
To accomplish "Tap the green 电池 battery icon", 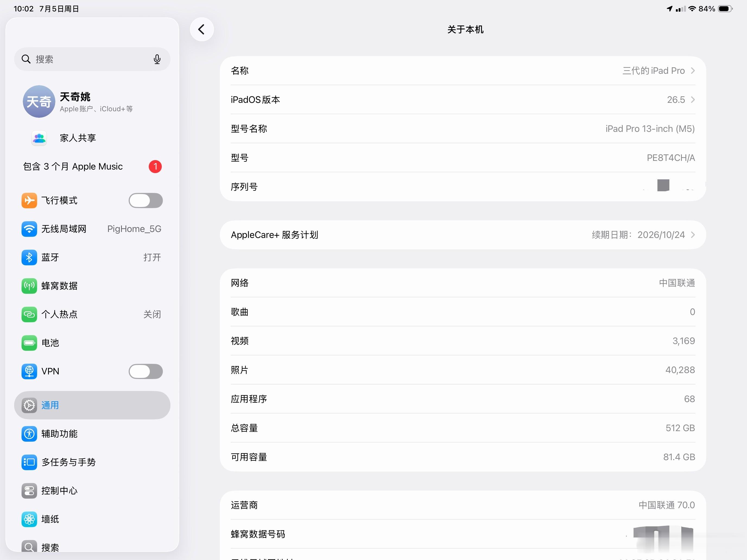I will tap(29, 343).
